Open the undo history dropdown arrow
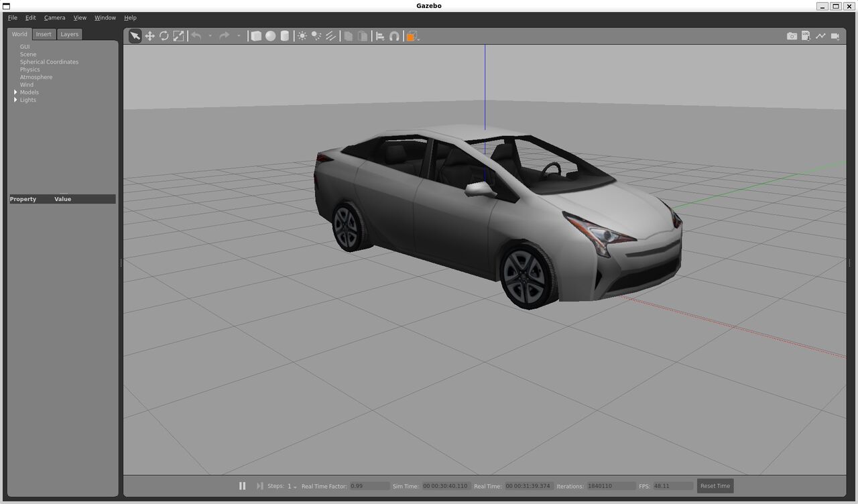This screenshot has height=504, width=858. [210, 36]
